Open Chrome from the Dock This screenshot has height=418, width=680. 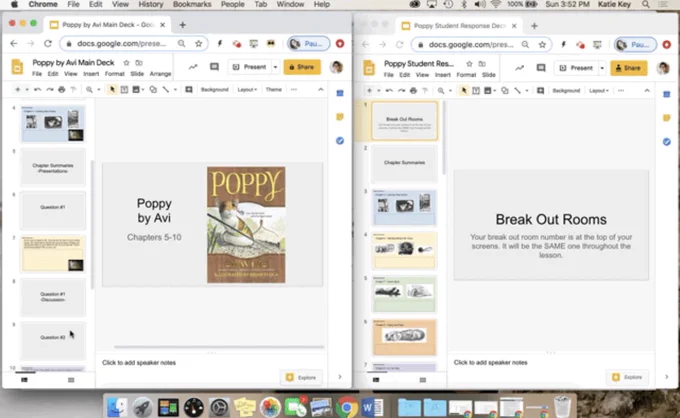[x=346, y=407]
